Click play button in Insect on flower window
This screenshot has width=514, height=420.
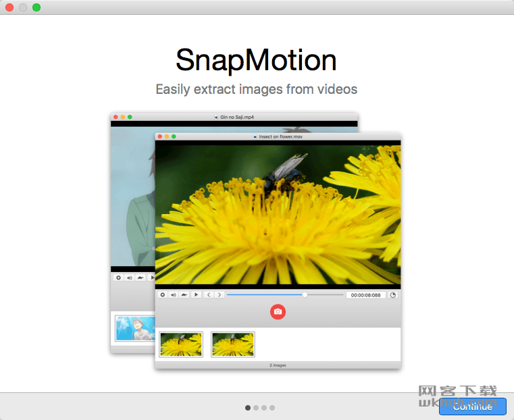(196, 295)
